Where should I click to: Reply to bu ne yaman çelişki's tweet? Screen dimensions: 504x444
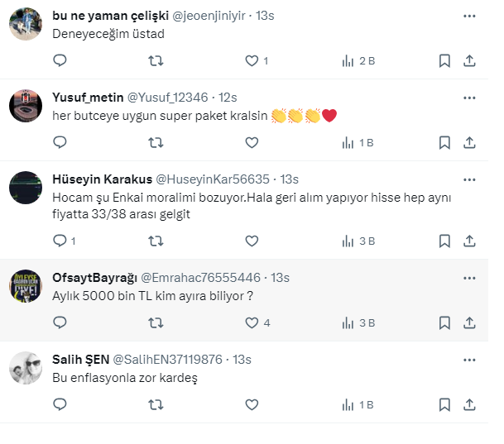tap(60, 60)
